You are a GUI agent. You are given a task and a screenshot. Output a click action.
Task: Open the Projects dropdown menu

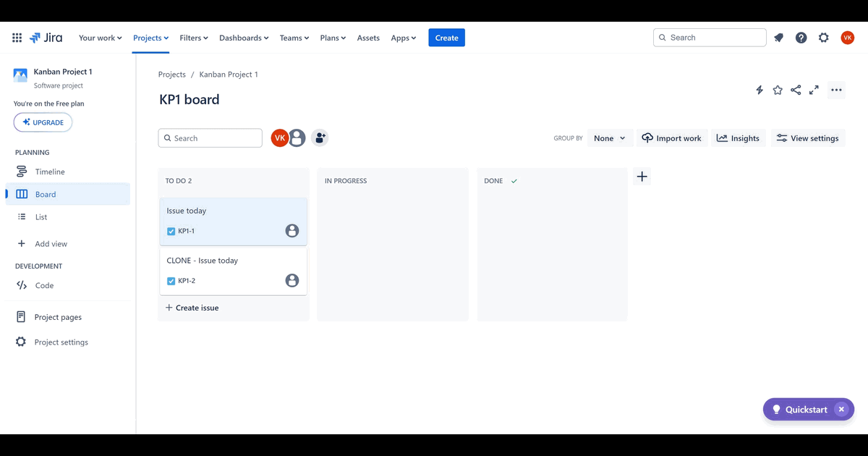(x=150, y=38)
